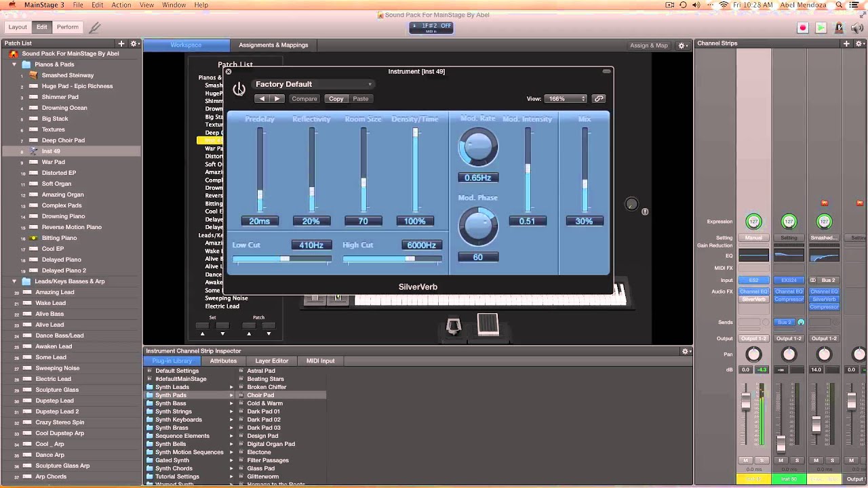Image resolution: width=868 pixels, height=488 pixels.
Task: Open the Channel Strip Inspector gear menu
Action: 686,351
